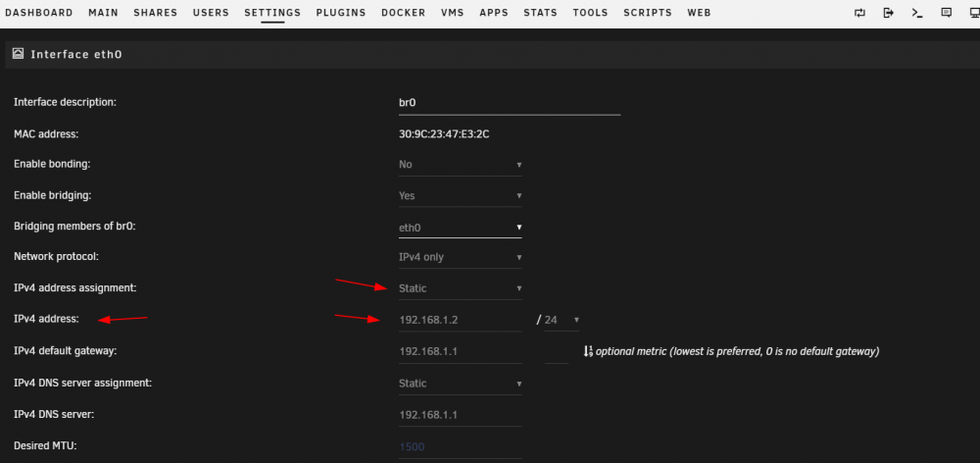Go to the Main tab
The height and width of the screenshot is (463, 980).
[103, 13]
